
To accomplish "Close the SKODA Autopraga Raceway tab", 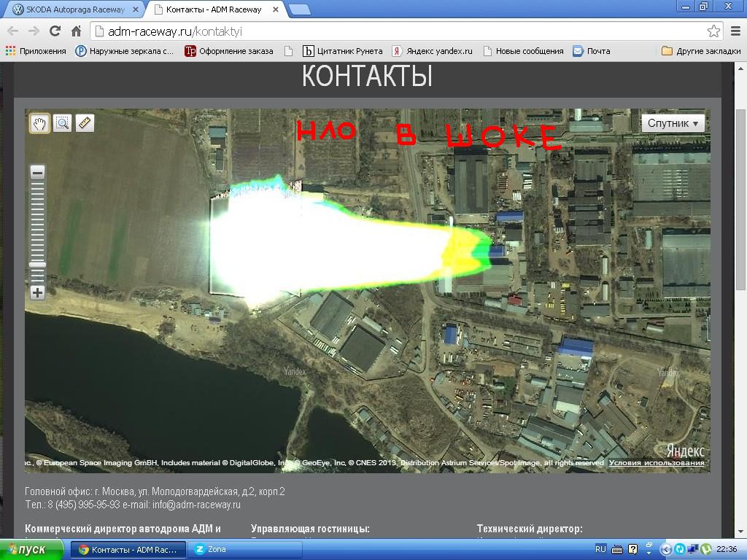I will point(136,9).
